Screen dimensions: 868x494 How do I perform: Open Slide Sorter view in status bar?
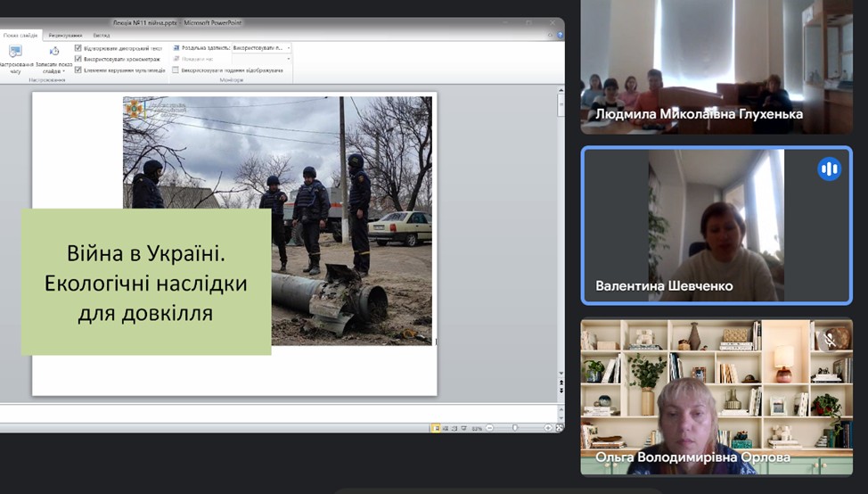(x=445, y=428)
